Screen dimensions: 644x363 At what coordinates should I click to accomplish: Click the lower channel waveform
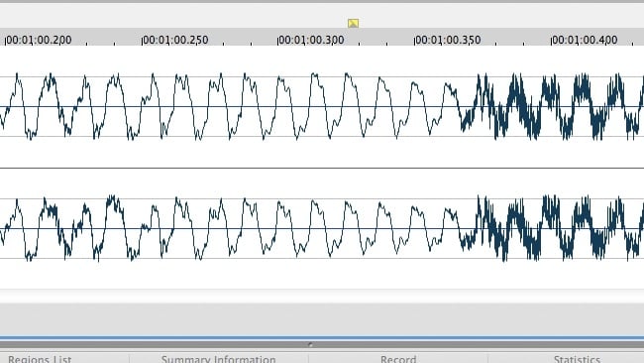coord(322,228)
